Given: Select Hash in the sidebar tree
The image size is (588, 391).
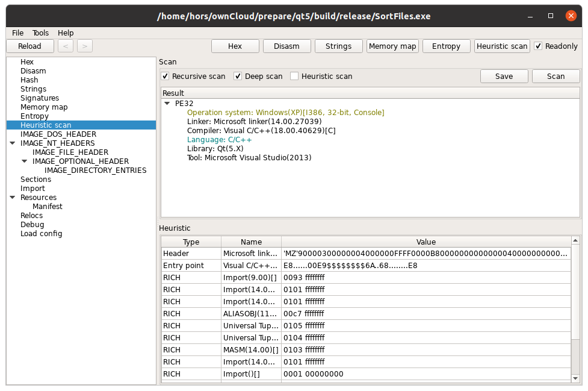Looking at the screenshot, I should point(29,80).
